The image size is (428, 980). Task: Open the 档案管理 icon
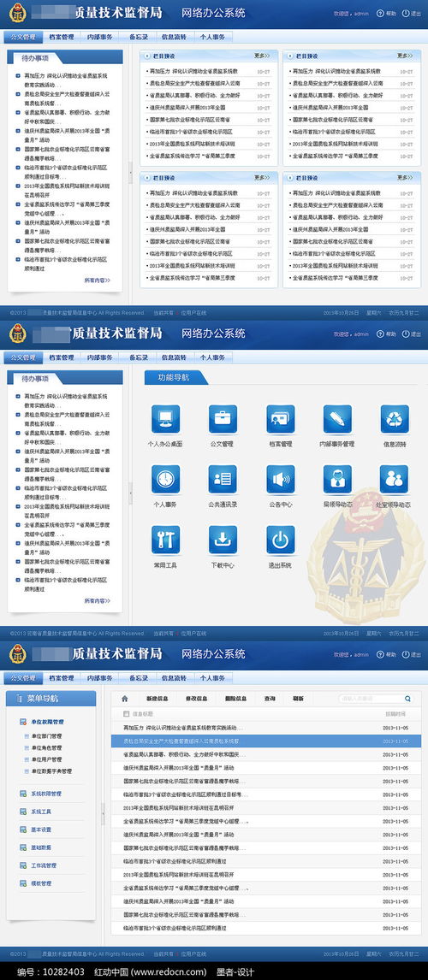click(280, 419)
